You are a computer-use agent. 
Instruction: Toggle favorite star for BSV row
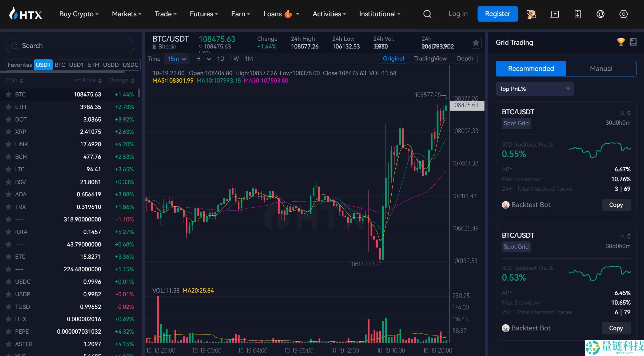tap(9, 182)
